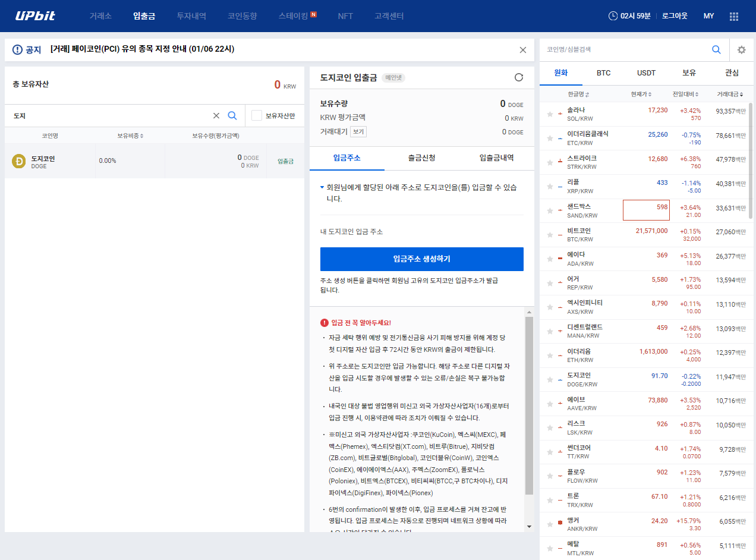
Task: Click 보기 next to 거래대기
Action: tap(358, 132)
